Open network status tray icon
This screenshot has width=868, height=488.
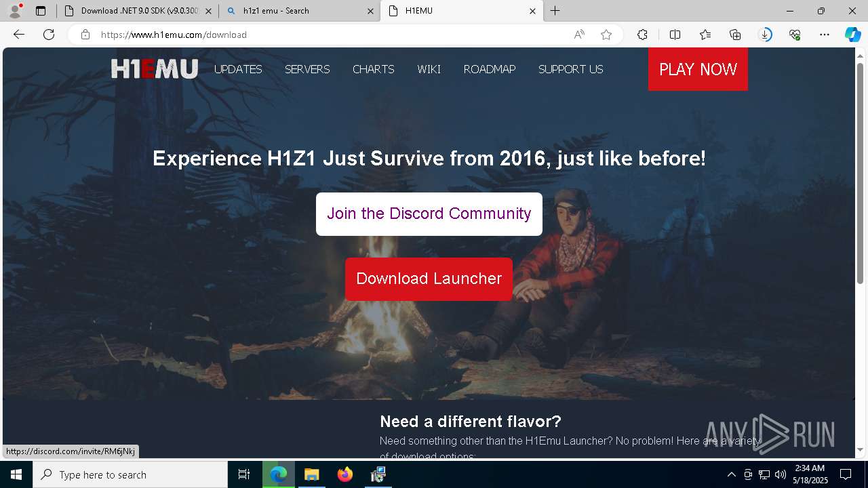tap(764, 474)
